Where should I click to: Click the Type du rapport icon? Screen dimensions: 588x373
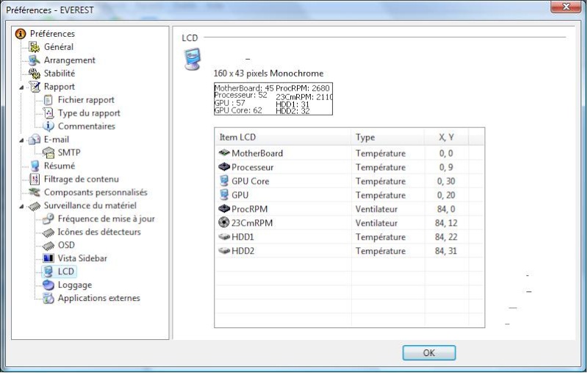pos(49,113)
